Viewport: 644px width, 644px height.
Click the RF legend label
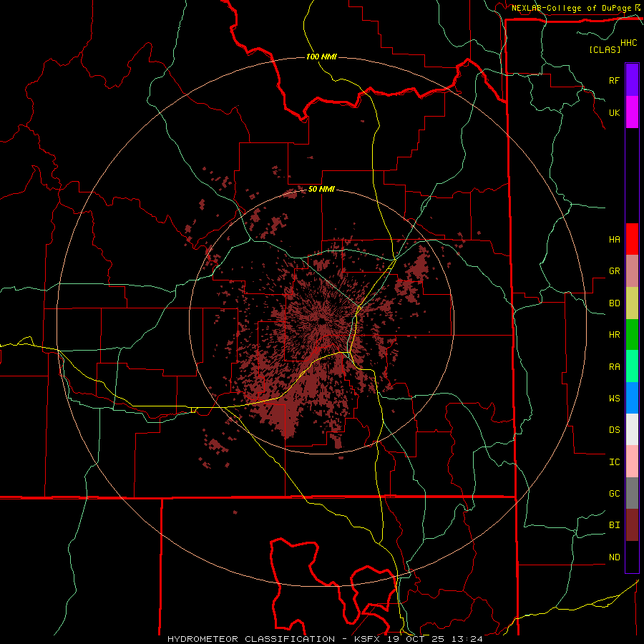pos(614,80)
